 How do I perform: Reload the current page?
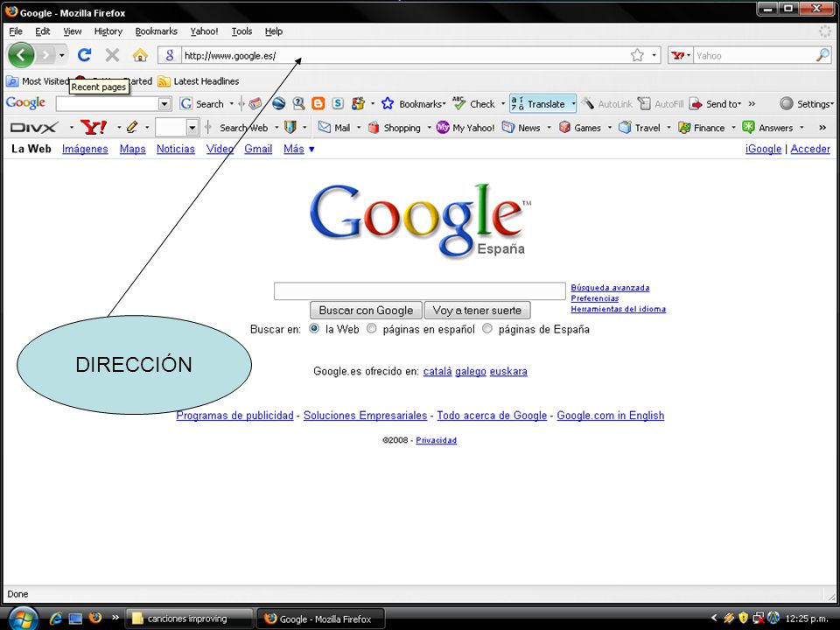click(x=85, y=55)
